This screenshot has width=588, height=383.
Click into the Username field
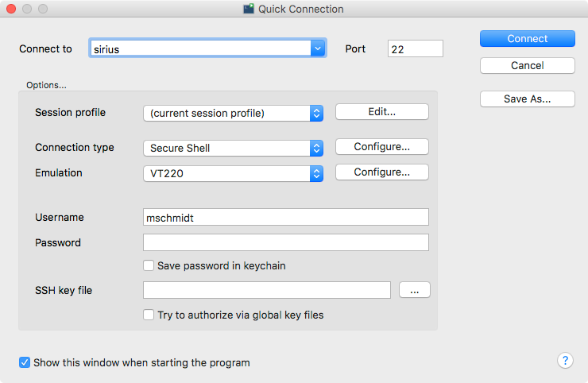click(x=286, y=217)
